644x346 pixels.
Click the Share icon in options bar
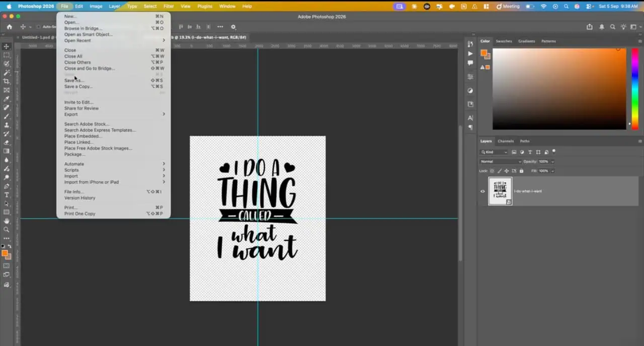589,27
